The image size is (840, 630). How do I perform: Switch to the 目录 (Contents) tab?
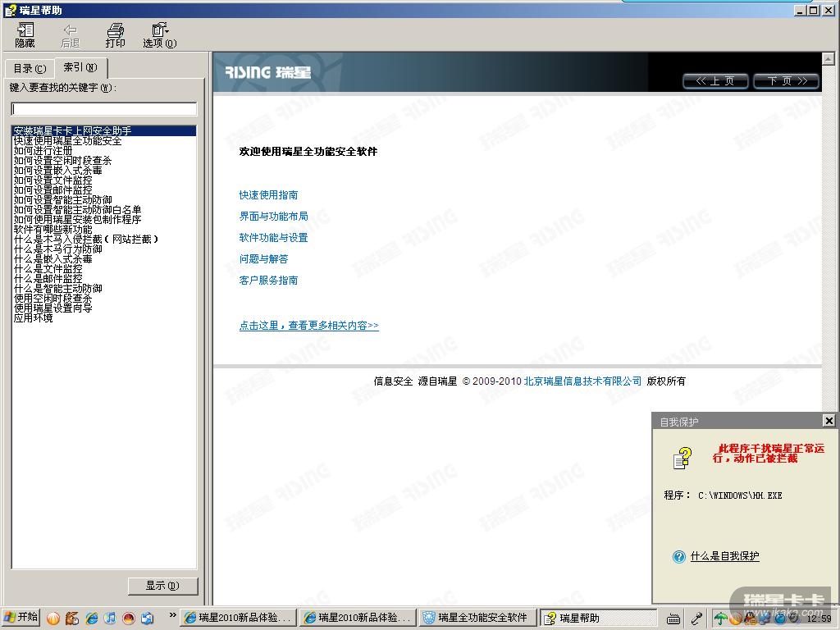click(x=30, y=69)
